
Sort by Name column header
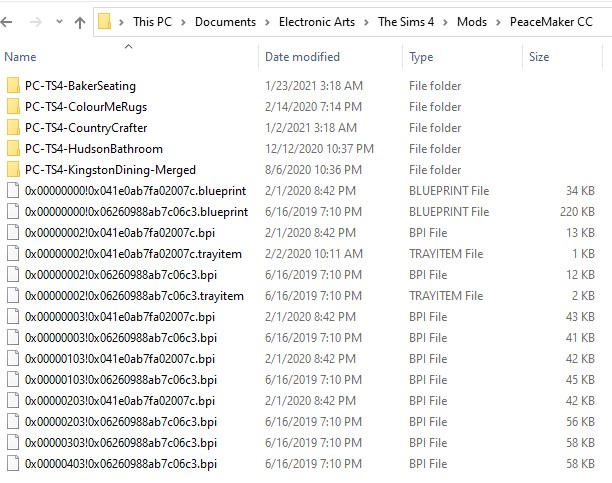20,57
